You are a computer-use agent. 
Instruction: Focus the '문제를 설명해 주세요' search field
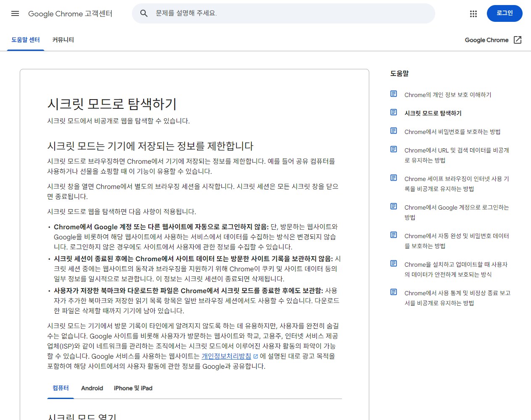[x=284, y=13]
